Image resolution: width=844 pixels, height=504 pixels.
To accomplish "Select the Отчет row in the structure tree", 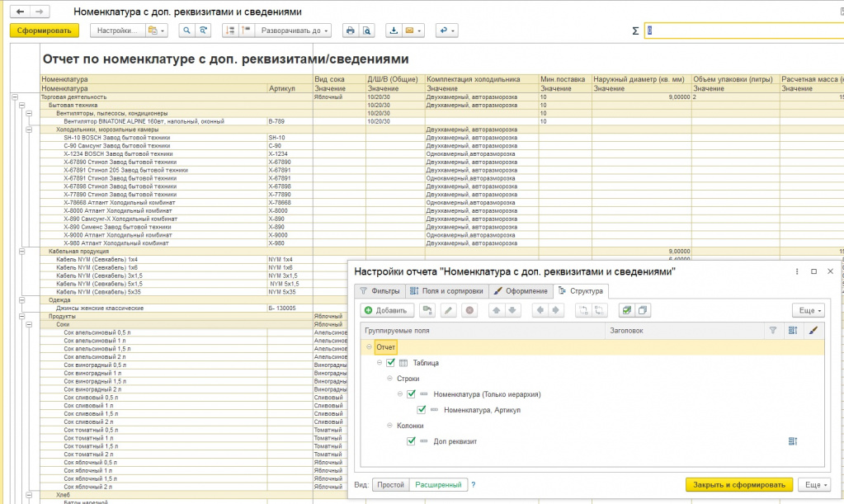I will (592, 347).
